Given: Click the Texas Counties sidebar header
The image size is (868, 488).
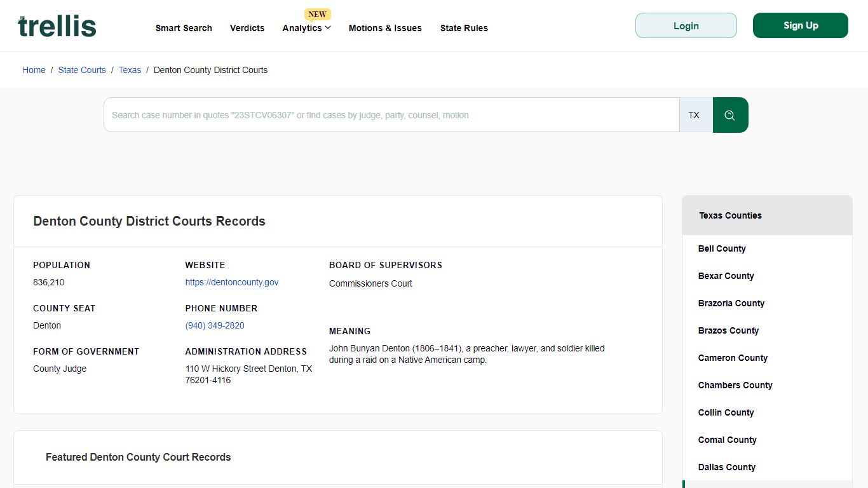Looking at the screenshot, I should (767, 215).
